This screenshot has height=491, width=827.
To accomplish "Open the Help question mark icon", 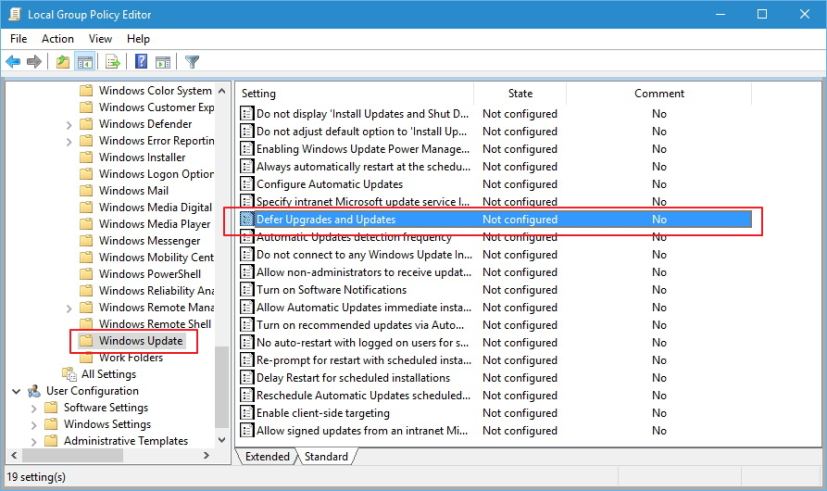I will [x=141, y=62].
